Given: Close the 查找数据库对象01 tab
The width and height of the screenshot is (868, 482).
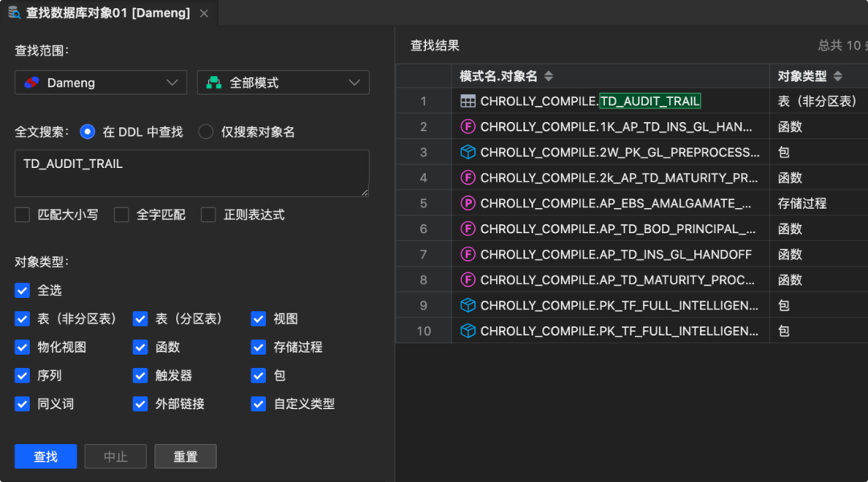Looking at the screenshot, I should click(x=204, y=14).
